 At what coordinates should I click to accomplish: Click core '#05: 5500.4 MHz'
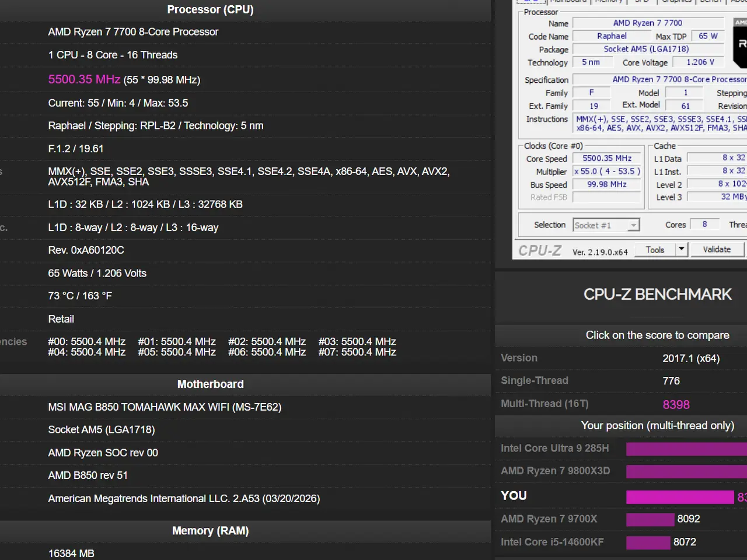point(177,352)
